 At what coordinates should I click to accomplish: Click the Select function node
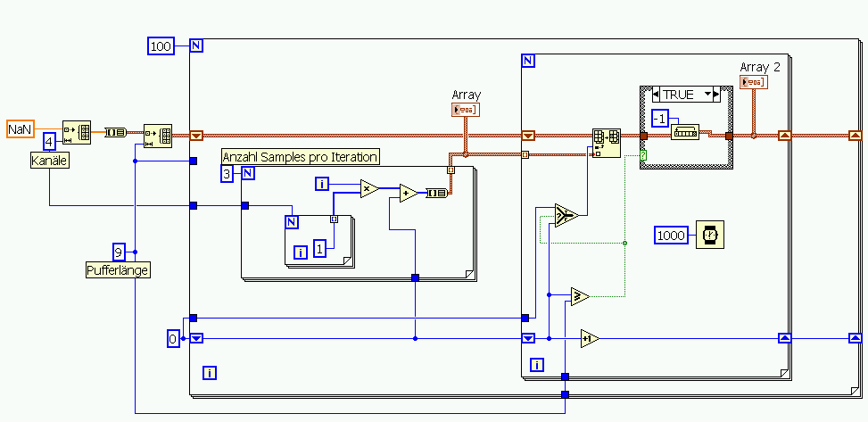[x=566, y=214]
